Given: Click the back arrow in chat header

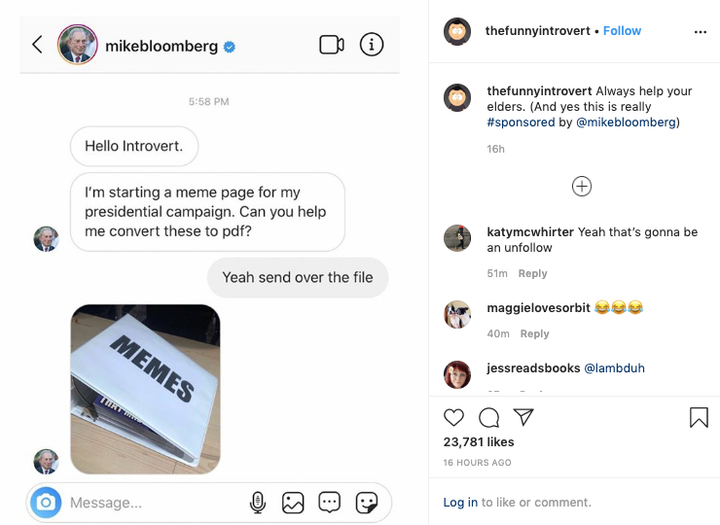Looking at the screenshot, I should tap(37, 44).
